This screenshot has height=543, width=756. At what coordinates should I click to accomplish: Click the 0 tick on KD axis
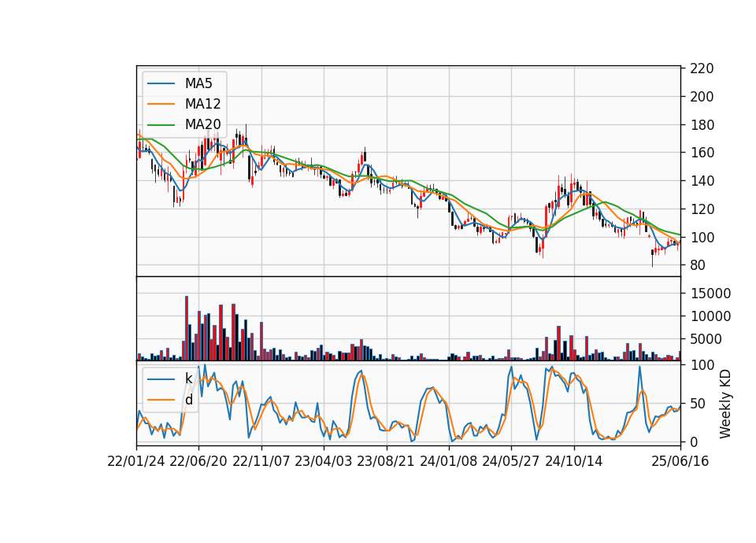694,441
